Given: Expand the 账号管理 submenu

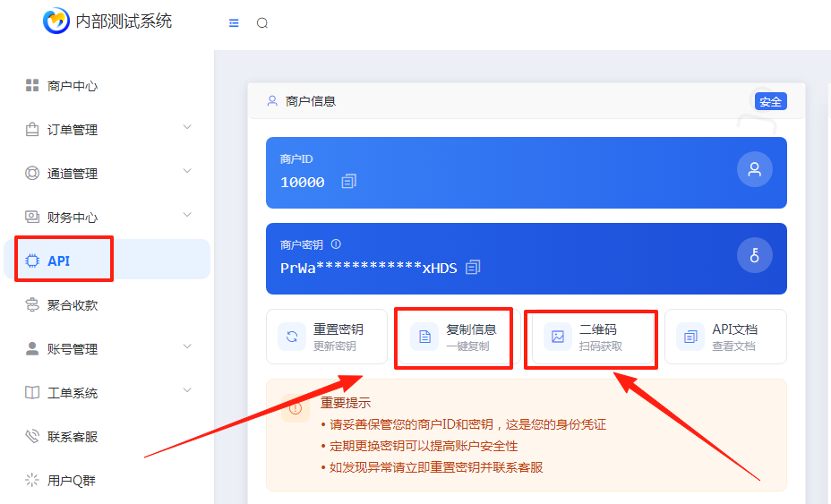Looking at the screenshot, I should coord(187,346).
